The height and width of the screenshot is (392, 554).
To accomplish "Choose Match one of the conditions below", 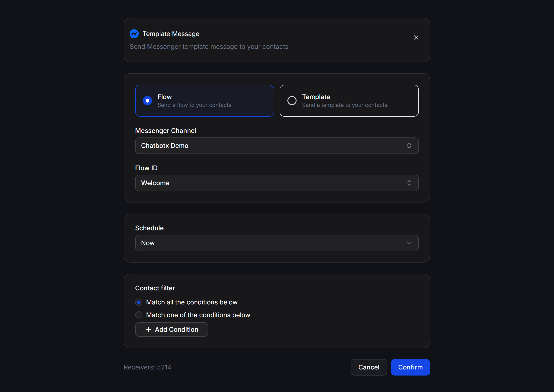I will coord(139,315).
